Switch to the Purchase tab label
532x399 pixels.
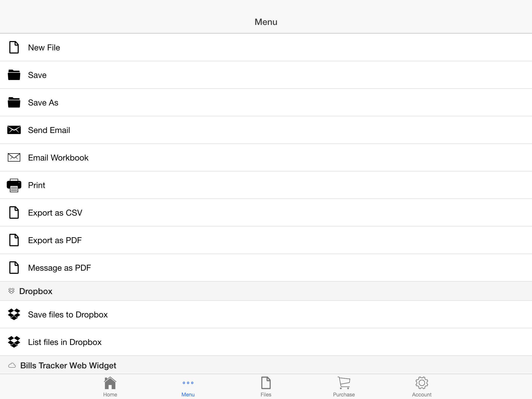[344, 395]
